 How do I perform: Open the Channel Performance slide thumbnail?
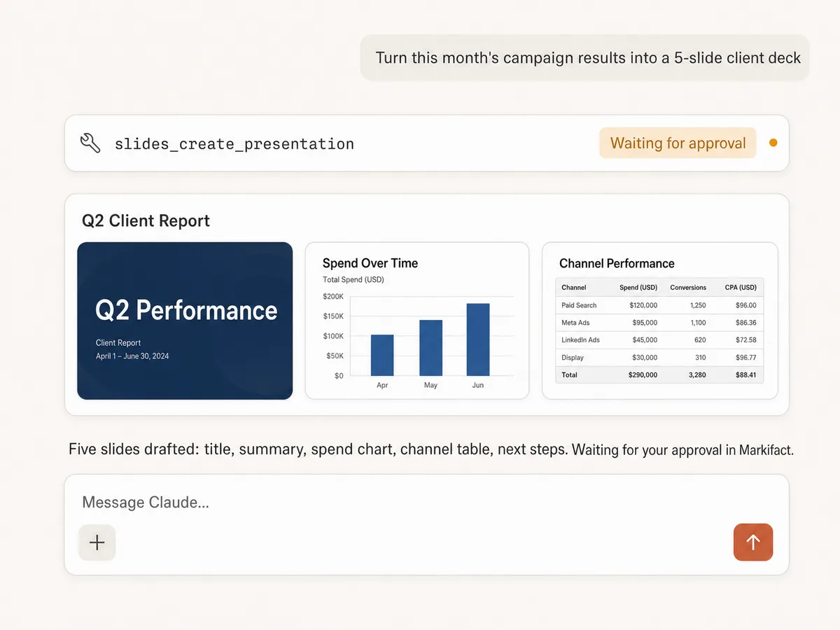pos(660,321)
